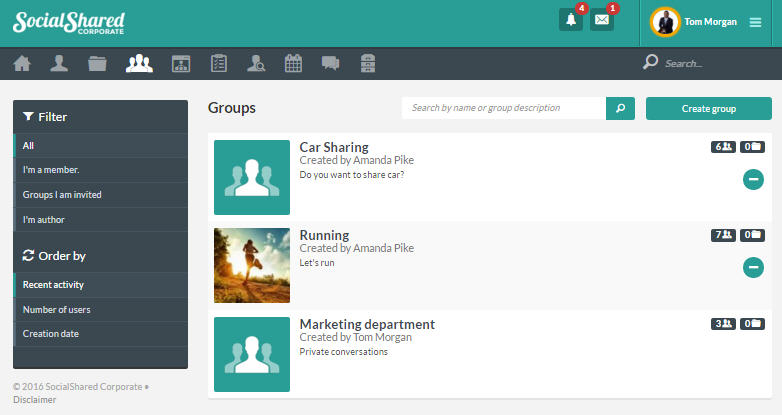Order groups by Recent activity
The height and width of the screenshot is (415, 782).
(x=101, y=285)
